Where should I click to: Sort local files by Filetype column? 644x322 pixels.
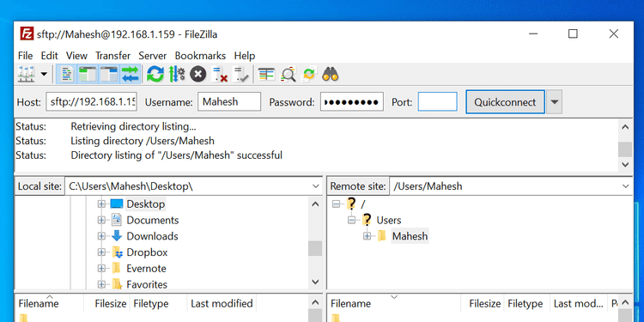click(159, 304)
